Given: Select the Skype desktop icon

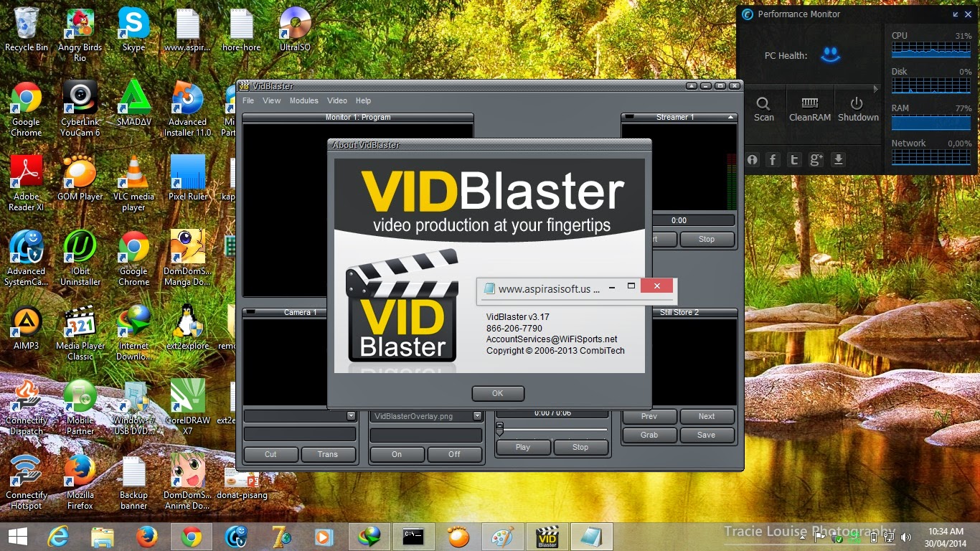Looking at the screenshot, I should click(133, 29).
